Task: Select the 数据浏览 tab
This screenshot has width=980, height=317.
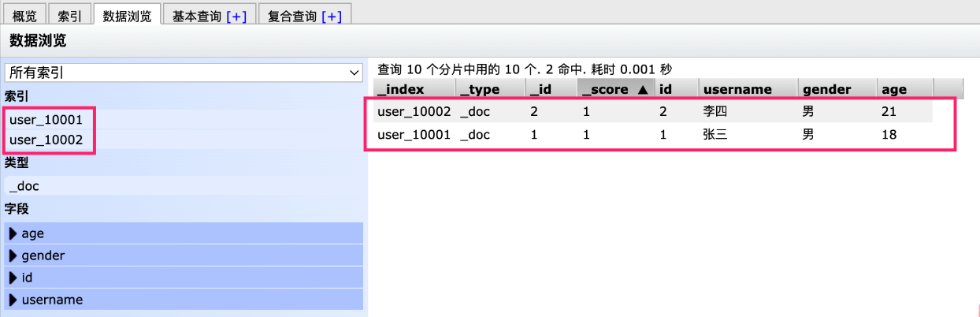Action: pos(127,15)
